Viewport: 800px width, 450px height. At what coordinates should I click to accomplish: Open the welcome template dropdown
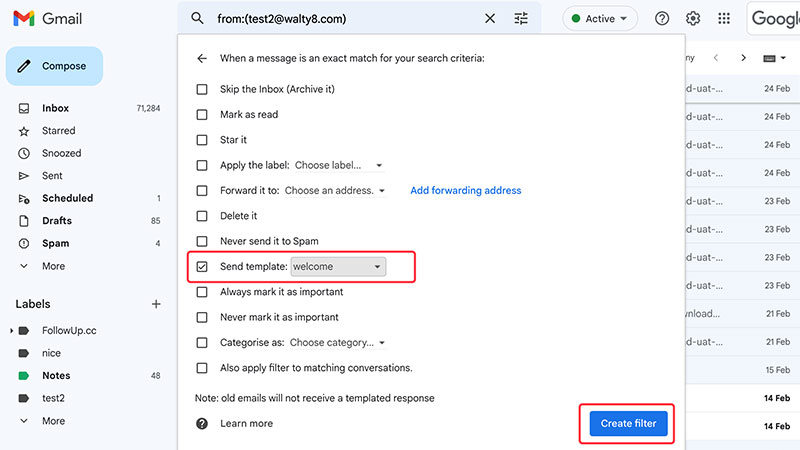(338, 267)
